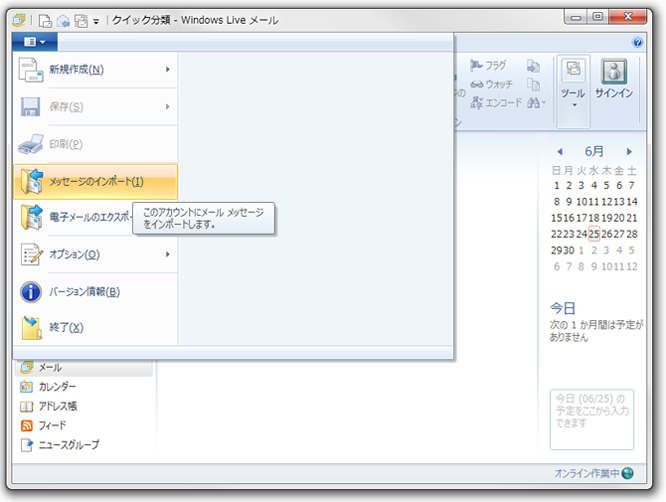Click the copy icon beside ウォッチ
This screenshot has width=666, height=502.
(x=533, y=84)
